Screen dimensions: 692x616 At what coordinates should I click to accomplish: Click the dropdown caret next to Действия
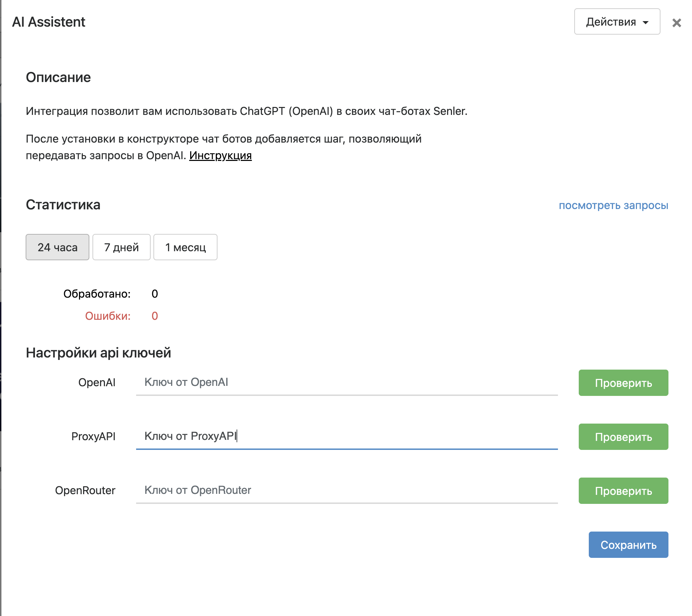[646, 22]
